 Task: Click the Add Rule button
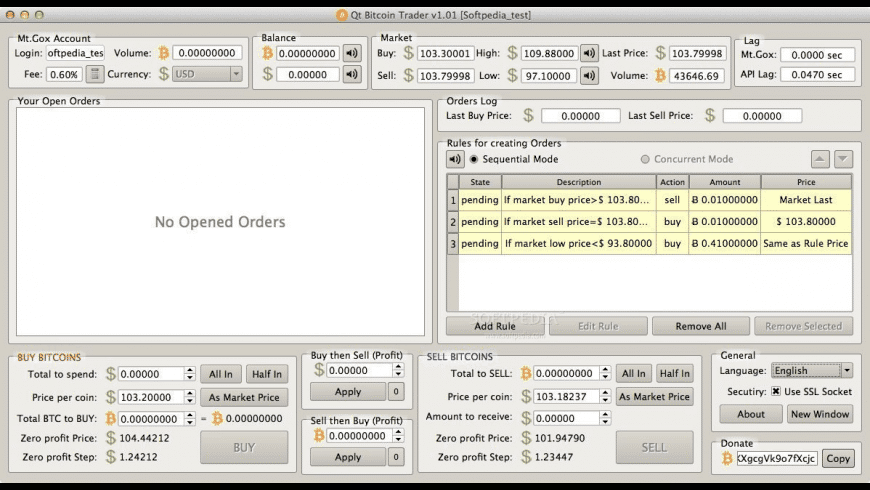pyautogui.click(x=495, y=326)
